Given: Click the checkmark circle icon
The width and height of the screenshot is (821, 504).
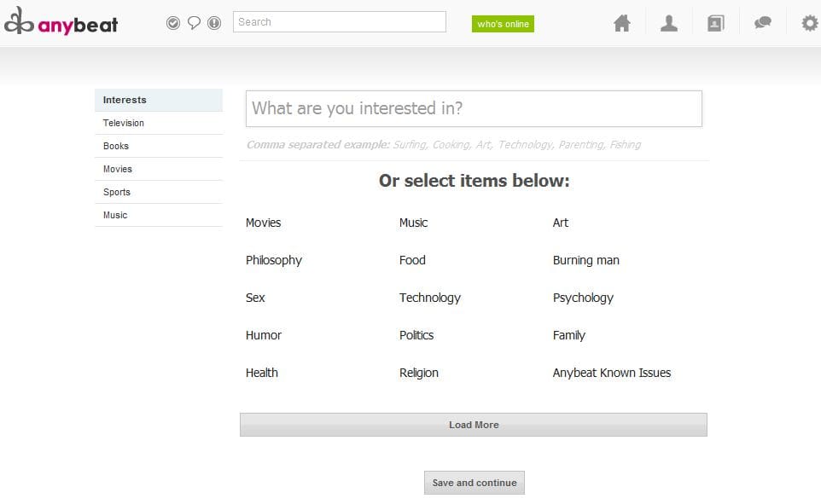Looking at the screenshot, I should point(173,23).
